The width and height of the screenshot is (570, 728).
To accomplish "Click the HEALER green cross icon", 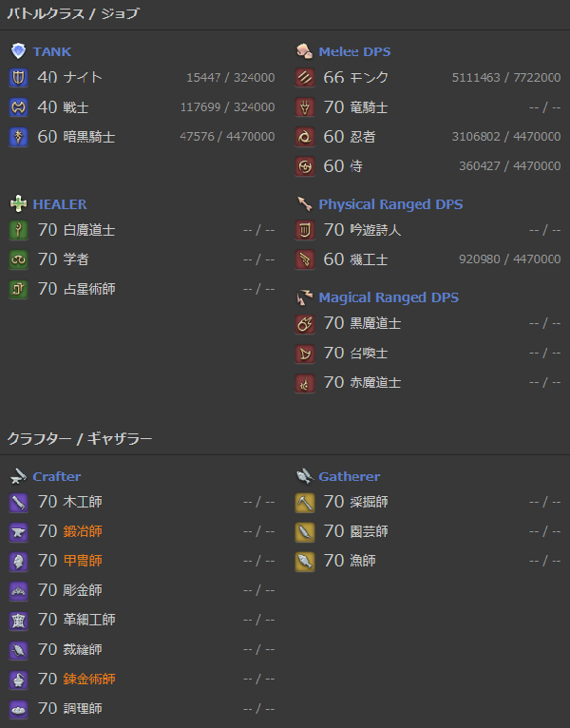I will coord(19,203).
